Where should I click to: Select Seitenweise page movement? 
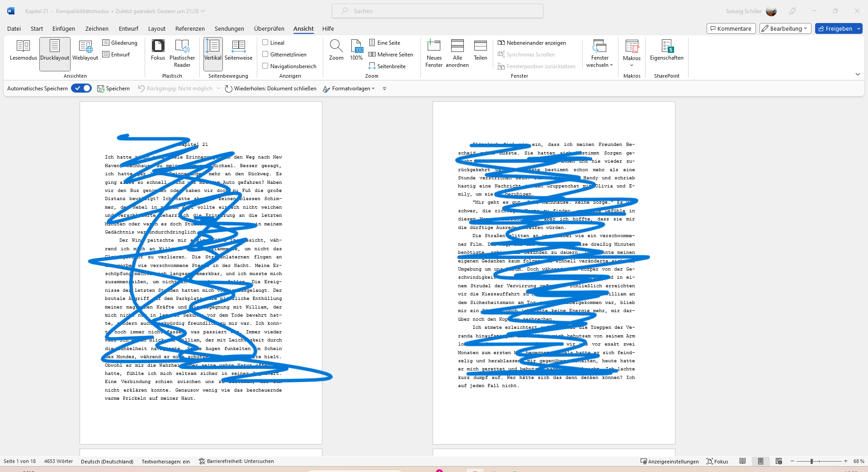238,51
